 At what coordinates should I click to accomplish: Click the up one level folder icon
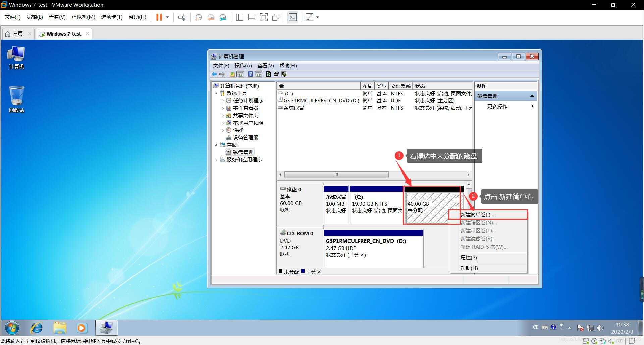(232, 74)
